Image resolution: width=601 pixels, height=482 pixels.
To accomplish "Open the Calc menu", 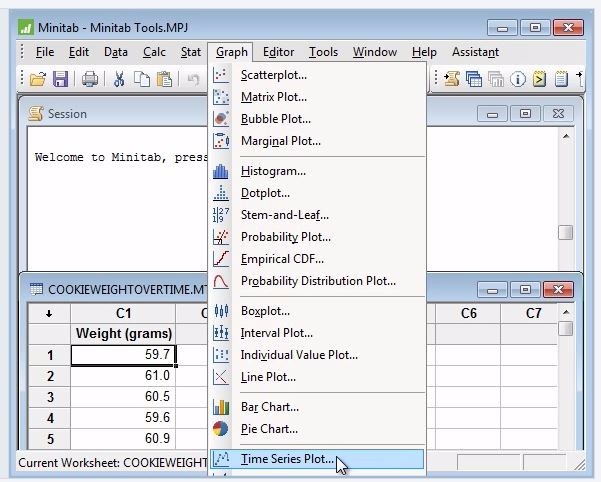I will tap(154, 52).
